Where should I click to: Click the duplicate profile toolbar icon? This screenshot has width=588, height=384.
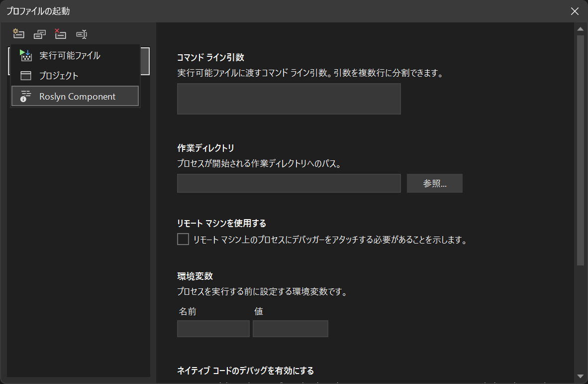tap(39, 34)
